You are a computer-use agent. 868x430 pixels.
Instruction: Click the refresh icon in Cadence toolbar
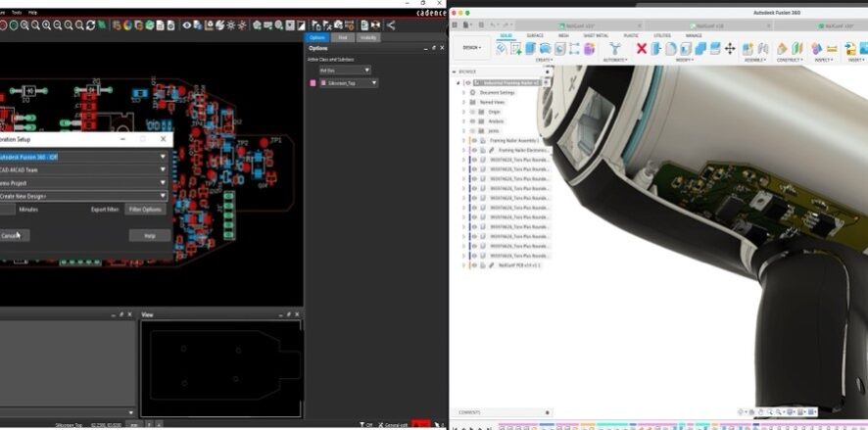[x=91, y=24]
